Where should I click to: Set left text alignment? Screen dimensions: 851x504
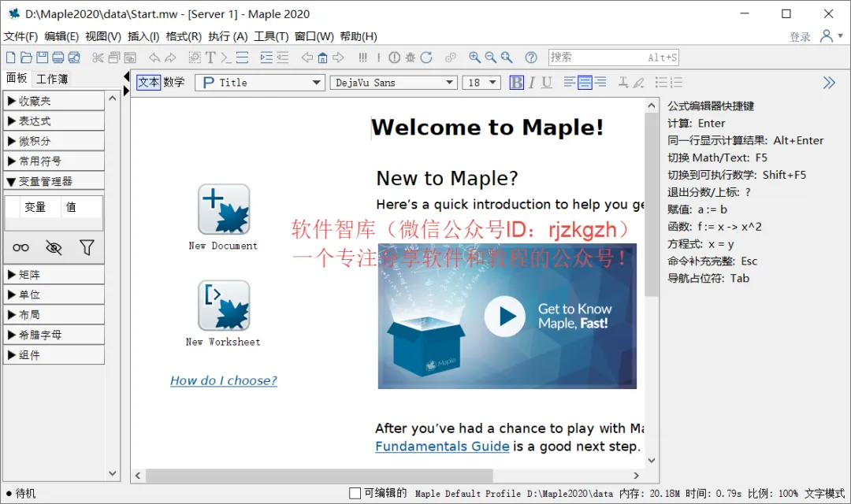570,83
